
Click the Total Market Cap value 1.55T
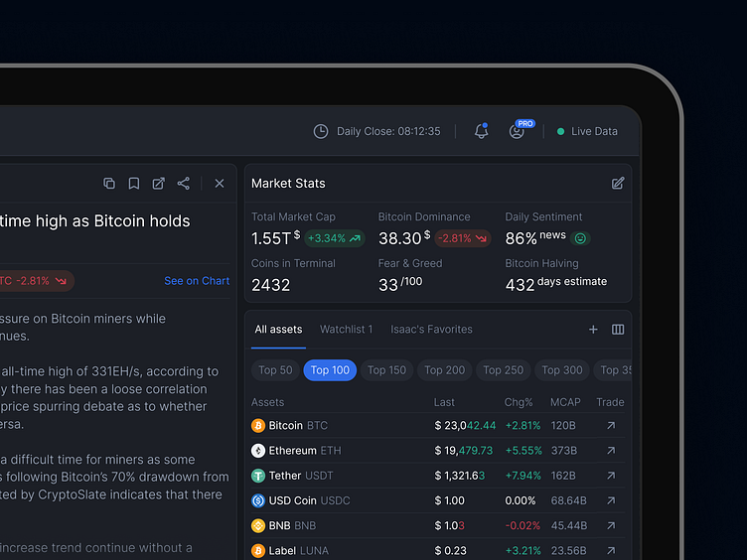(276, 238)
